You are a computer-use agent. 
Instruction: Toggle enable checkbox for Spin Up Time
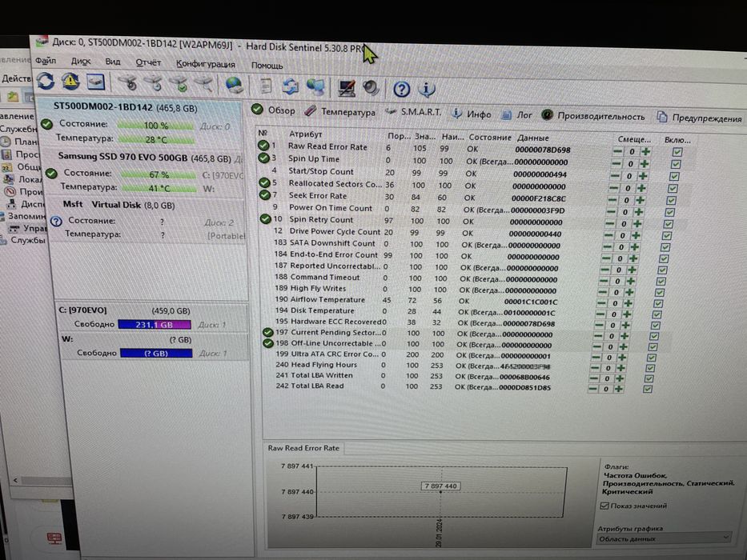pos(676,164)
